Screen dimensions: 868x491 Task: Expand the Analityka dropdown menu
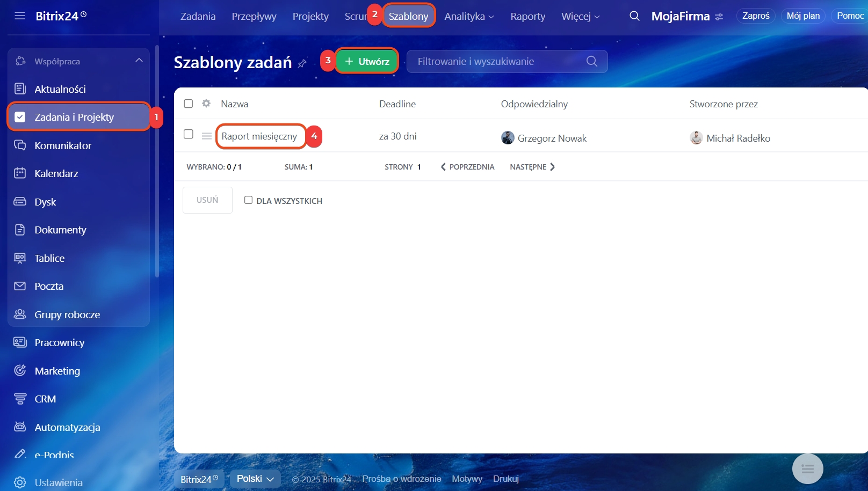469,17
